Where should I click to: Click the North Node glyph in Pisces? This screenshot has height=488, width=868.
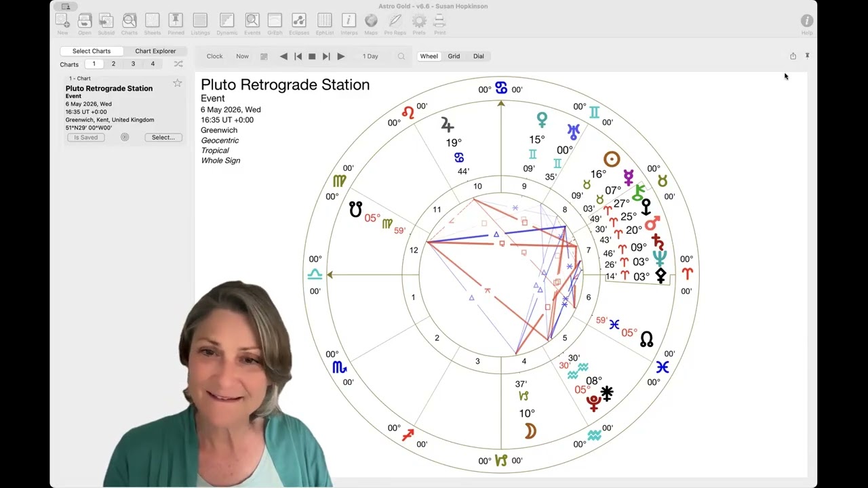click(647, 339)
